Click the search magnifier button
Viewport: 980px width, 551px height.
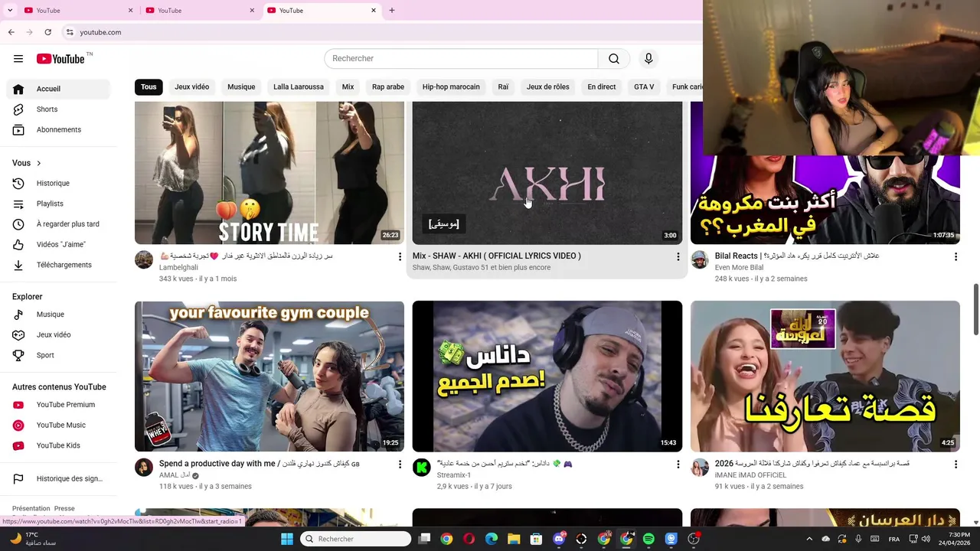(x=614, y=59)
